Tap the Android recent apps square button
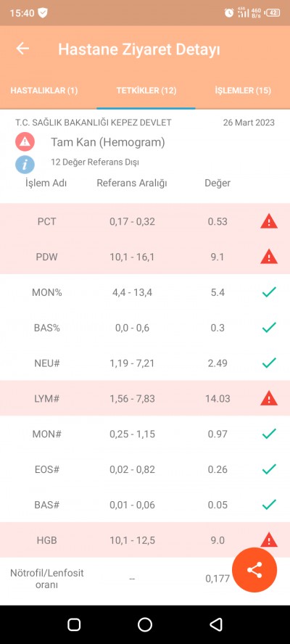 tap(74, 624)
